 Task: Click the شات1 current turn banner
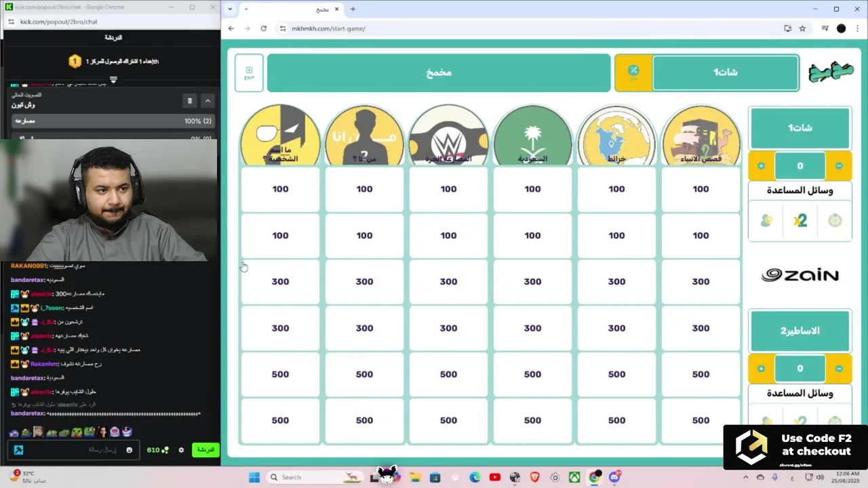click(x=725, y=73)
